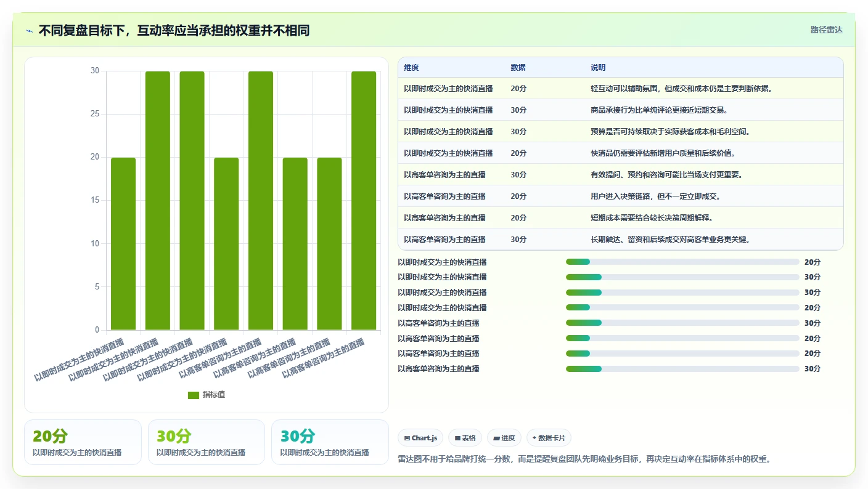868x489 pixels.
Task: Select the row 商品承接行为比单纯评论更接近短期交易。
Action: (621, 110)
